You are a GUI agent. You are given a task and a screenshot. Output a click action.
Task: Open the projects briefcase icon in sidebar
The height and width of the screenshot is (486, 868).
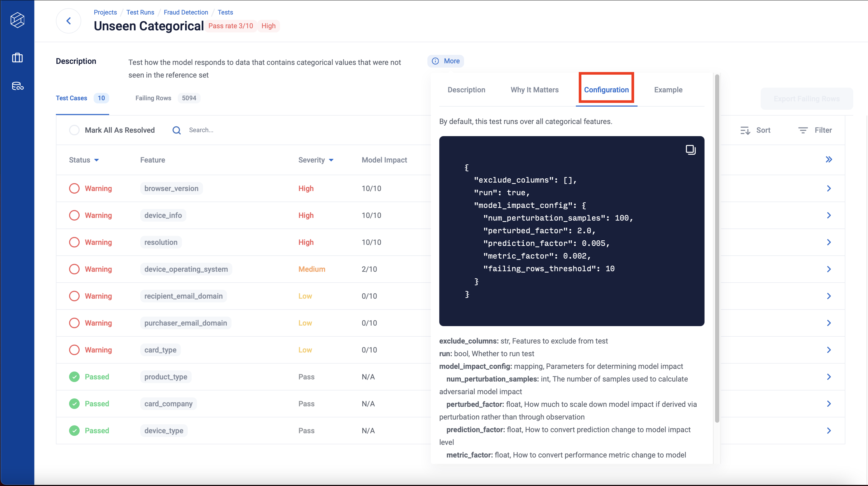(x=17, y=58)
